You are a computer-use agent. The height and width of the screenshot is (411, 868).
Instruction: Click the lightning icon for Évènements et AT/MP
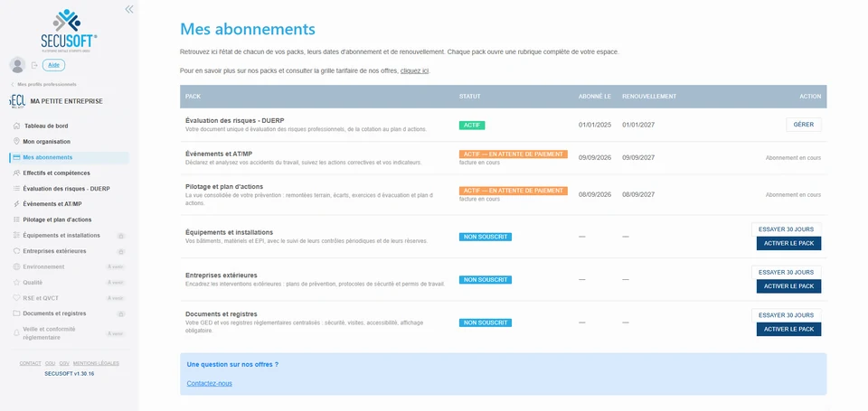pos(16,204)
